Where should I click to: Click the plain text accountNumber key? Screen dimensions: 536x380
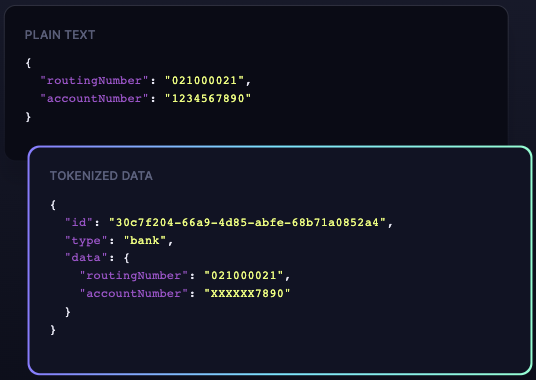pyautogui.click(x=94, y=98)
